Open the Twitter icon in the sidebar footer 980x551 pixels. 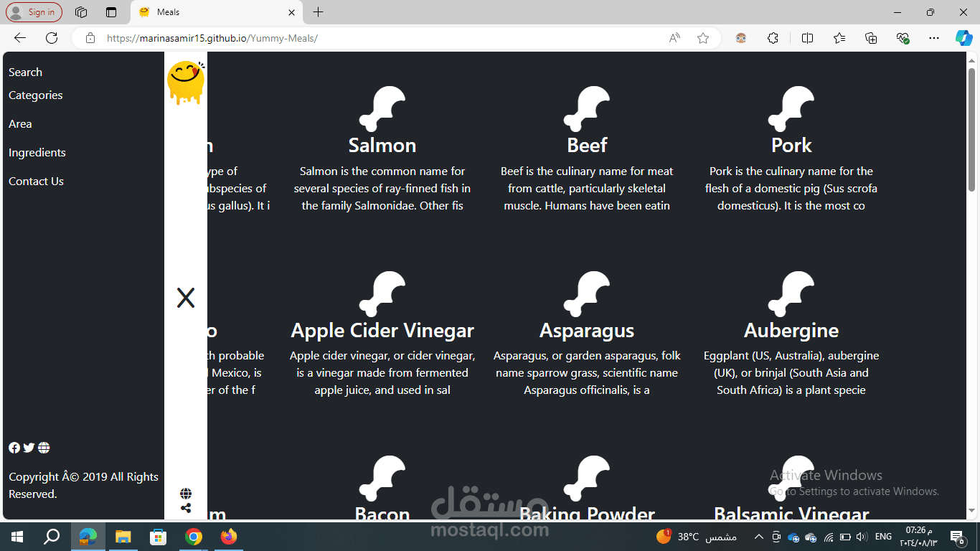[x=29, y=448]
